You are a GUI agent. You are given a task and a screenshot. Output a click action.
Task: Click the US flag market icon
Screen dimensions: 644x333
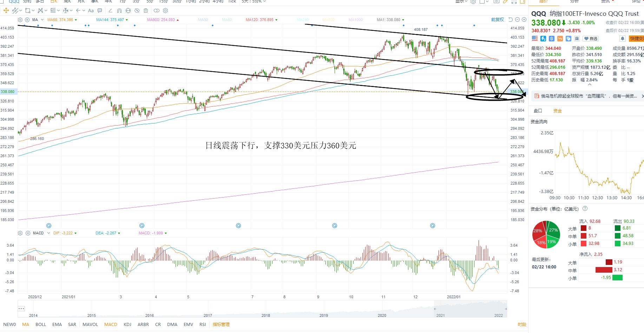(535, 39)
